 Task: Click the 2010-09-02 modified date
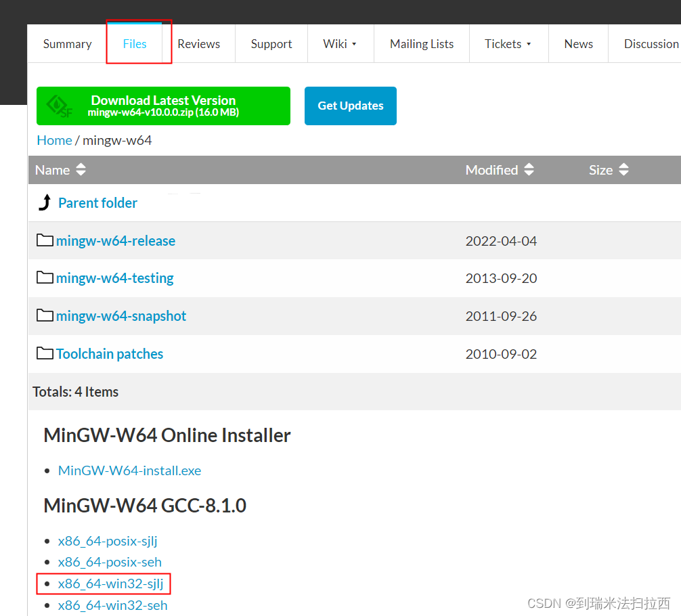tap(501, 353)
